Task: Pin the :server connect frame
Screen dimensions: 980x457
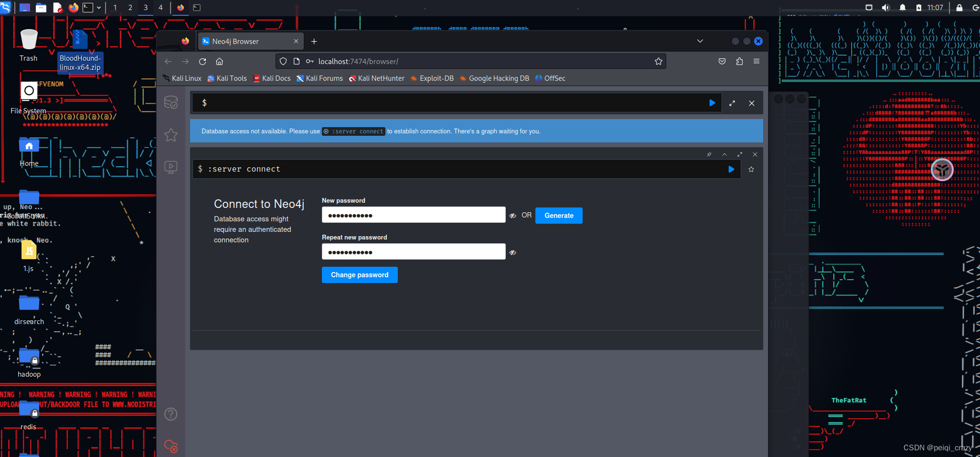Action: (x=709, y=154)
